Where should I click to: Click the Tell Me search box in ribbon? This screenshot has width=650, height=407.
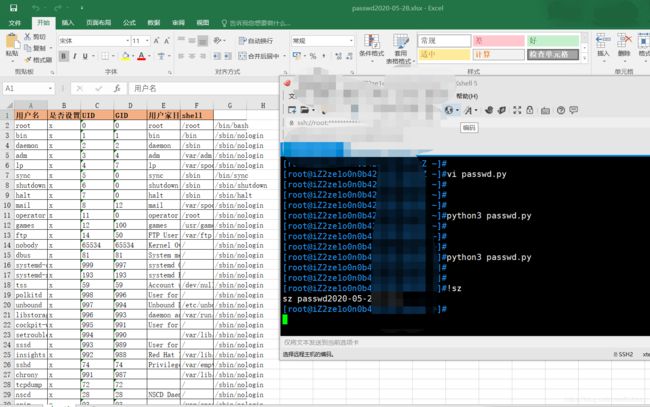(256, 23)
